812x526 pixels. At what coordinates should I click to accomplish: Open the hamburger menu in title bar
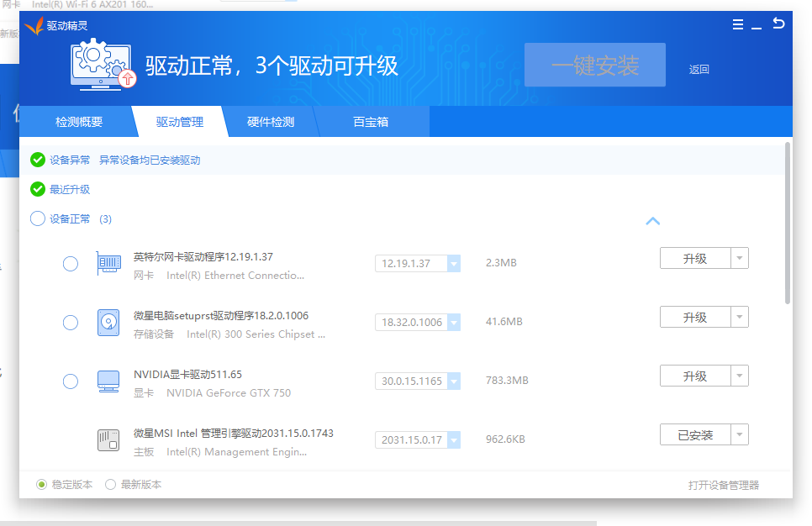(x=738, y=25)
